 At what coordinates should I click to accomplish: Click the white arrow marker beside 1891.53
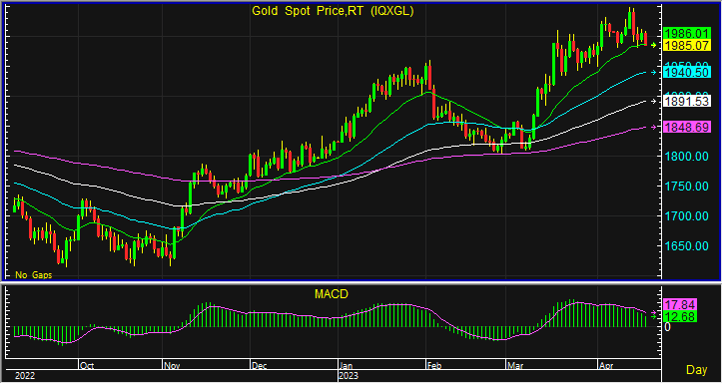(653, 101)
